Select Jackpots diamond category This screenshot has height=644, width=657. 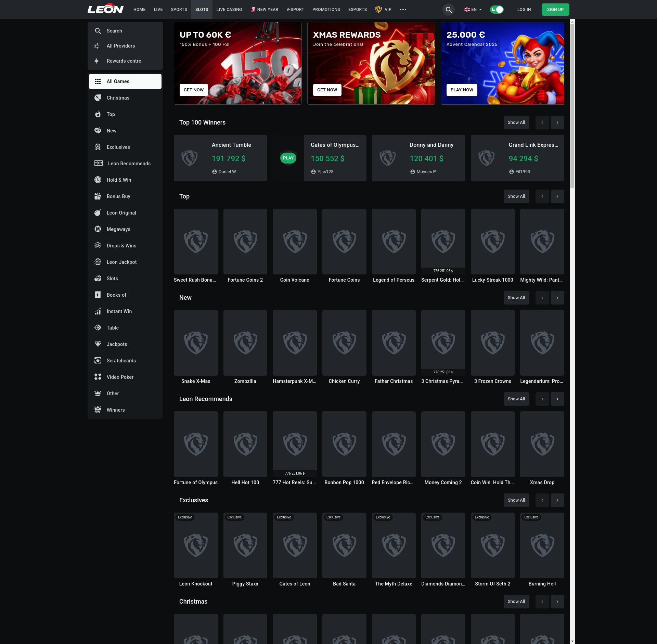pyautogui.click(x=117, y=344)
